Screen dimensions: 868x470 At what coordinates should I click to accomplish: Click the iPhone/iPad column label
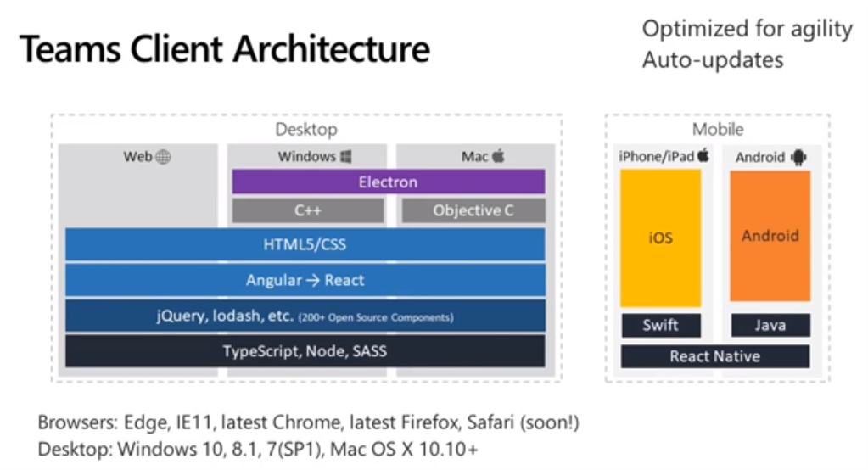657,157
